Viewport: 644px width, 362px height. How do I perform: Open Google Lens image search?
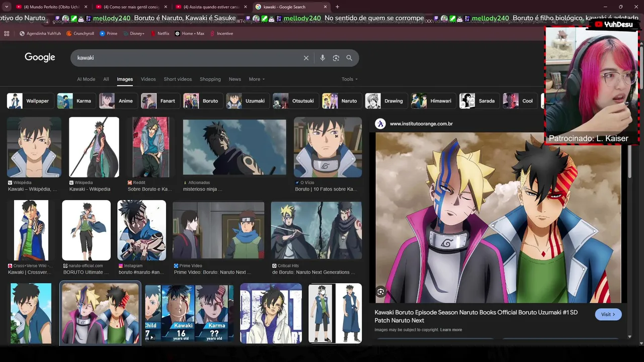pos(336,58)
